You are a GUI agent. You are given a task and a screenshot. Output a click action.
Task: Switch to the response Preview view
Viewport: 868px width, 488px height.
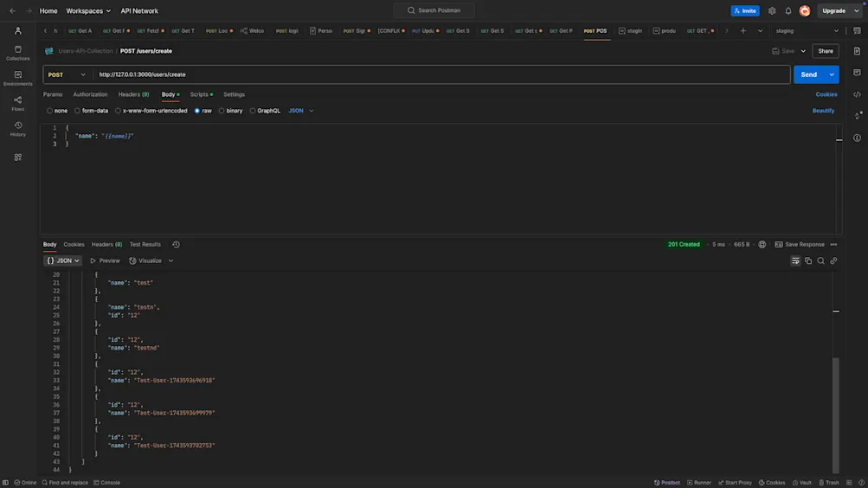(106, 260)
